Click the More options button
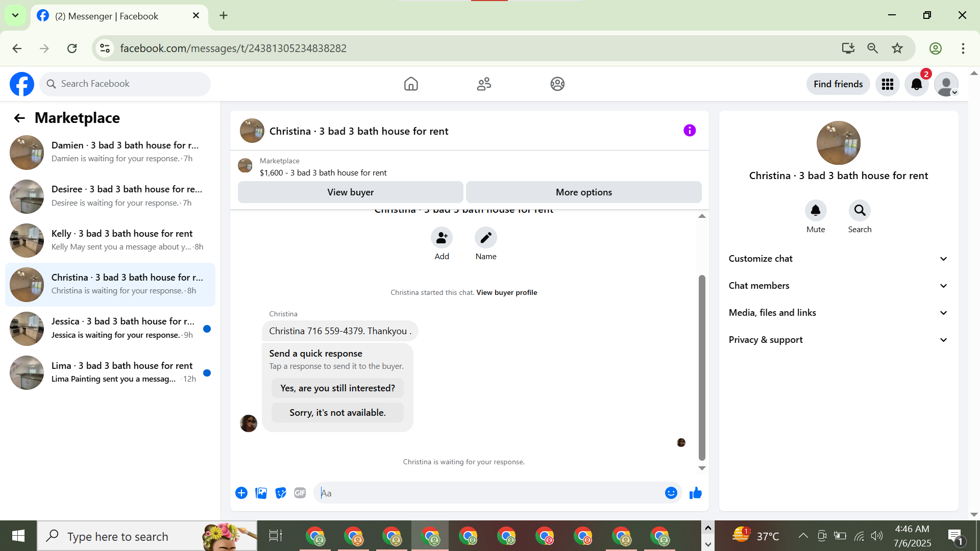This screenshot has height=551, width=980. click(x=584, y=192)
